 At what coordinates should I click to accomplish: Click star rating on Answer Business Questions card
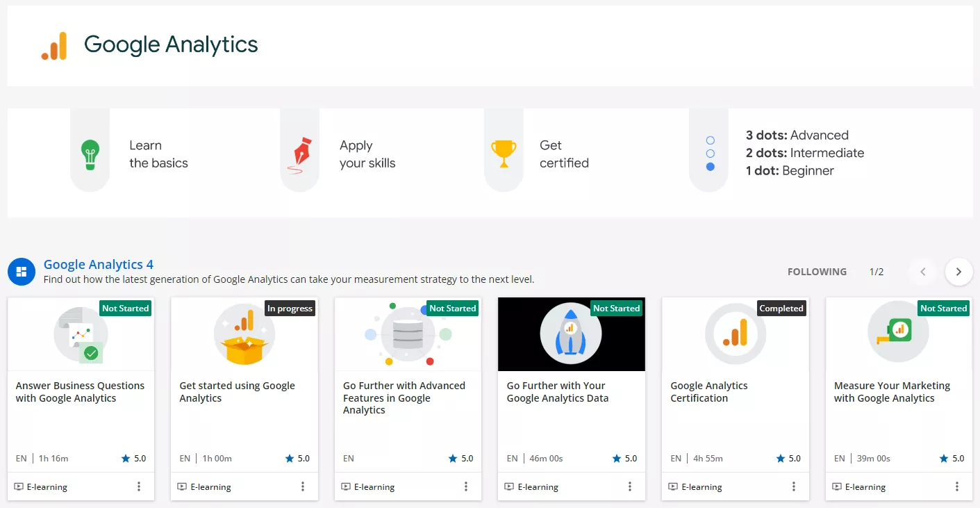[x=134, y=459]
